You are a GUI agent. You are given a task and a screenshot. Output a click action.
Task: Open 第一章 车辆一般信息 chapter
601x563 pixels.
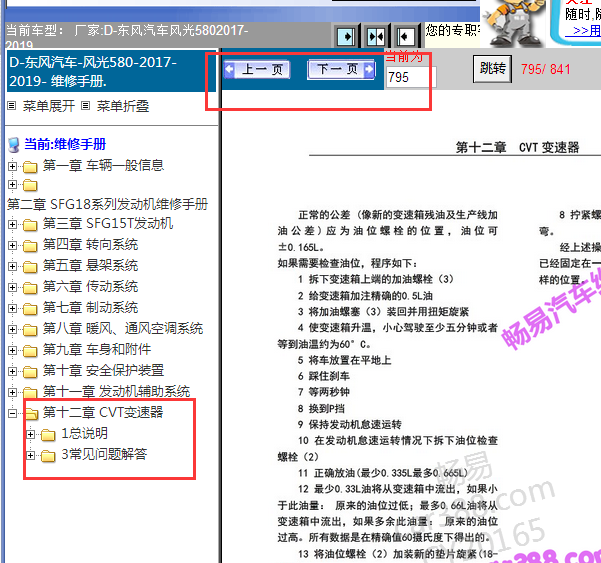tap(103, 166)
